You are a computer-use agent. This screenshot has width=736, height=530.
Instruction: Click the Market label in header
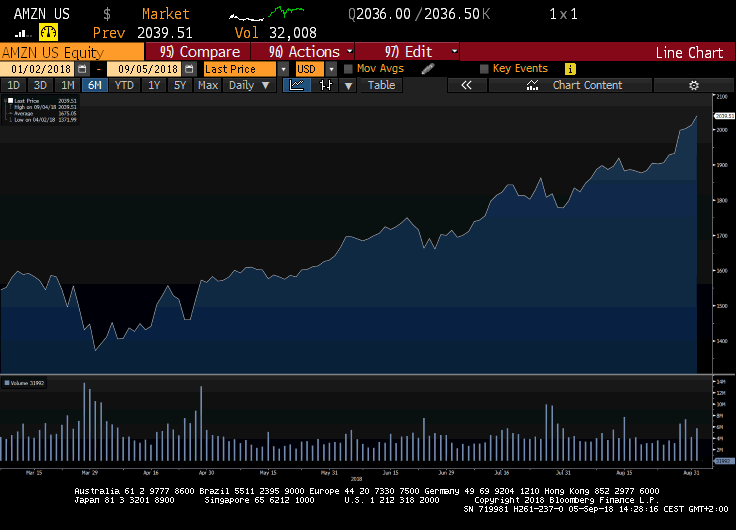click(166, 14)
